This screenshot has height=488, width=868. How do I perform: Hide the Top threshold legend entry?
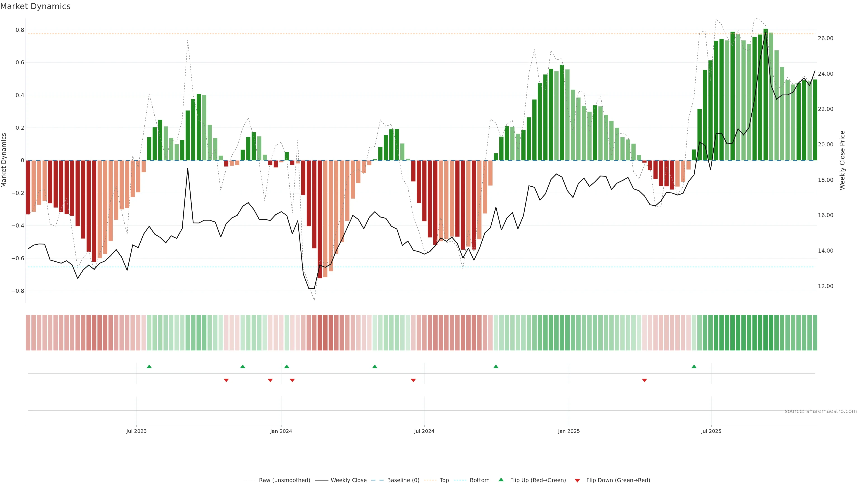click(x=444, y=480)
